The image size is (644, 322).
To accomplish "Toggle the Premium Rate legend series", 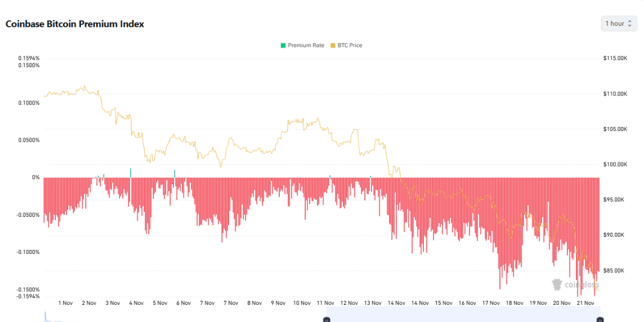I will click(302, 45).
